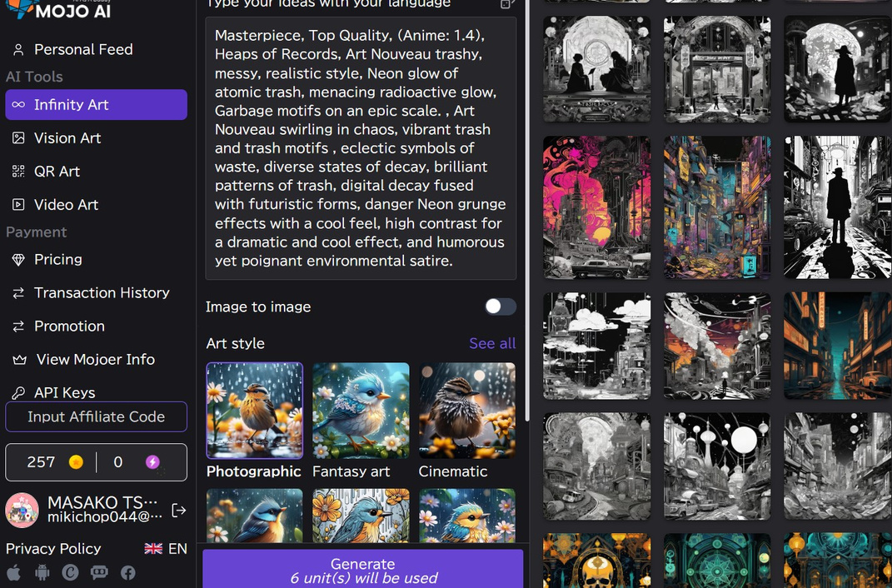
Task: Open the Infinity Art tool
Action: pos(96,105)
